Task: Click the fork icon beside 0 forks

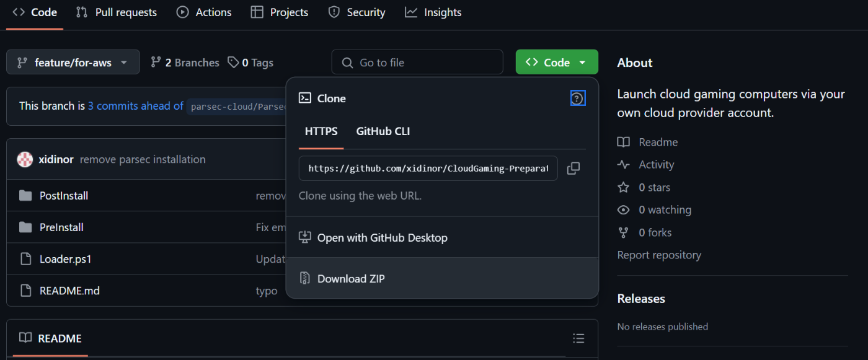Action: 623,232
